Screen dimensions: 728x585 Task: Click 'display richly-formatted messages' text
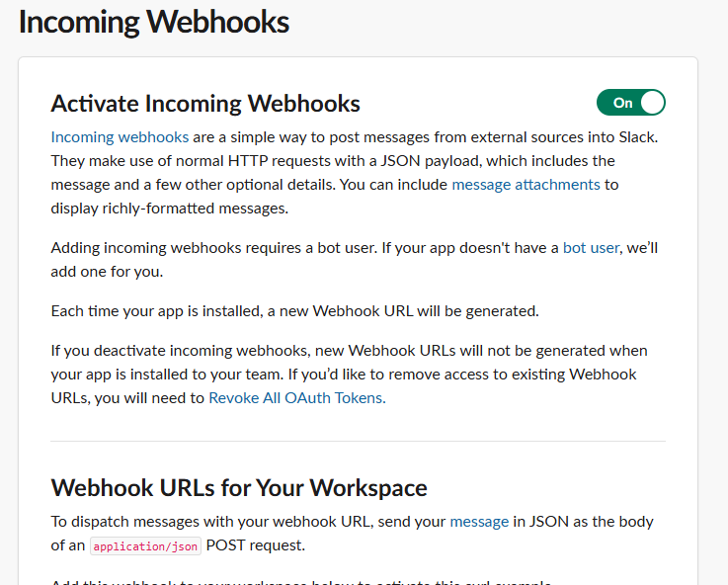(168, 208)
